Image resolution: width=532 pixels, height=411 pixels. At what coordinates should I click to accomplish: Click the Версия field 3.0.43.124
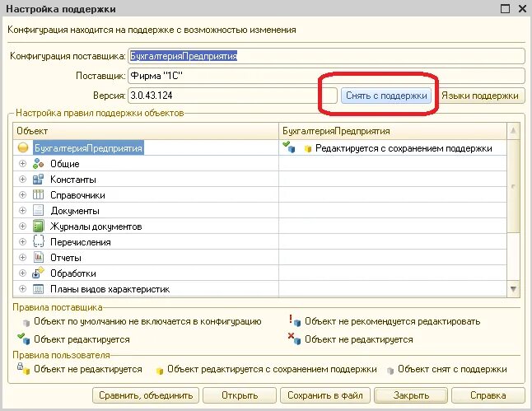click(x=232, y=96)
